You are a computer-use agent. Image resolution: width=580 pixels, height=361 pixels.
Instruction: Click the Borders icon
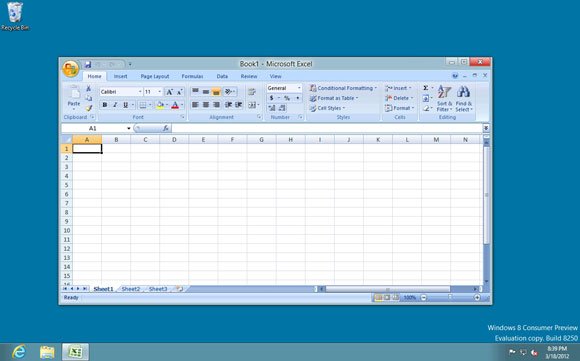142,105
